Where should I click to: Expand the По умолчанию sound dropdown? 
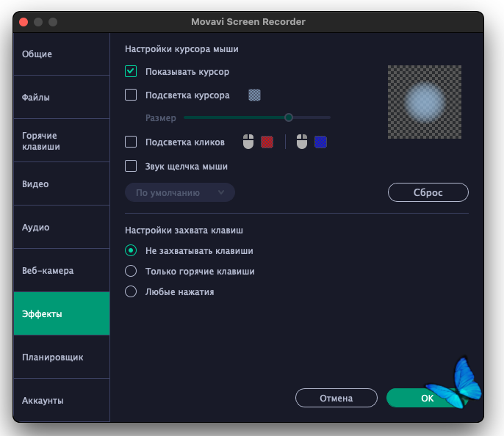[180, 193]
